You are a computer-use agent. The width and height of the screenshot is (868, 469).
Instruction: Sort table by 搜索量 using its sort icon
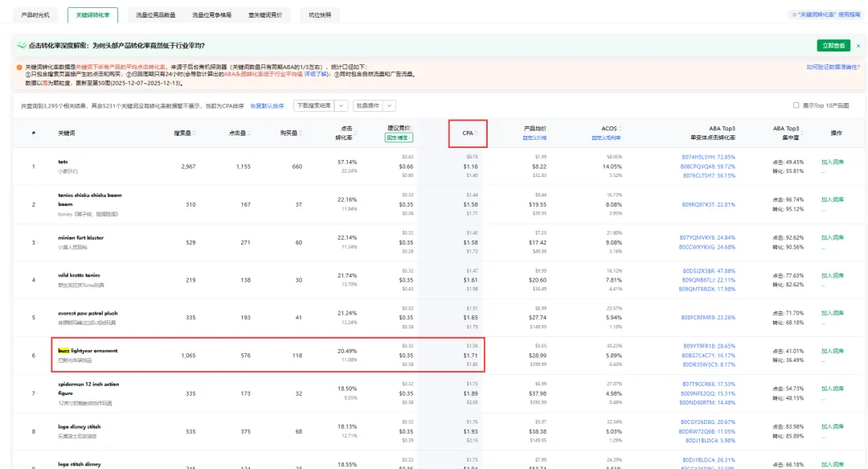[x=192, y=133]
